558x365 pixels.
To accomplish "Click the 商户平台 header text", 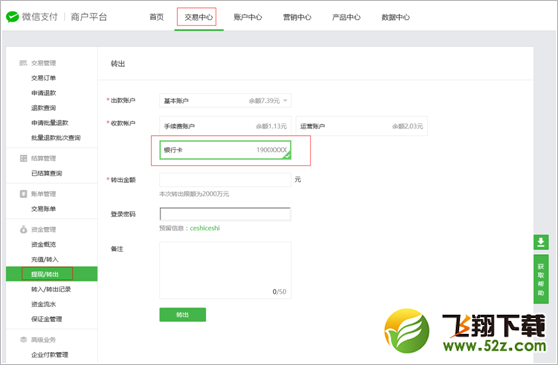I will (89, 17).
